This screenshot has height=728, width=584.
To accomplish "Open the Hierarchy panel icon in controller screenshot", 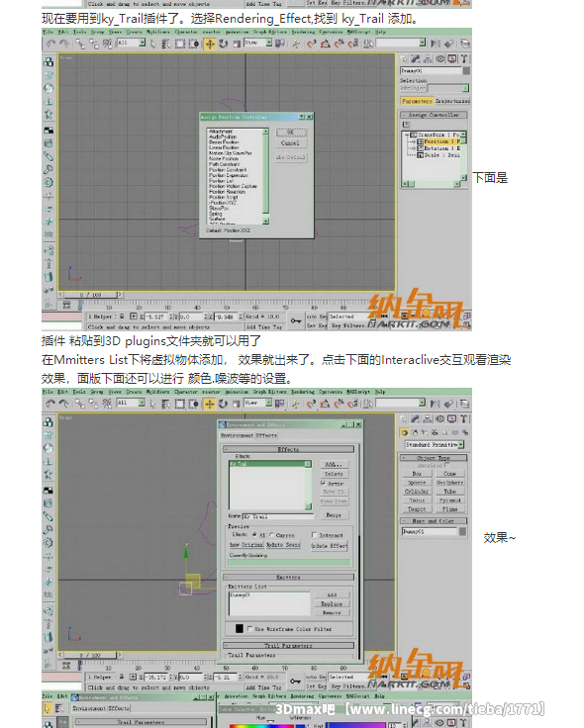I will pos(428,59).
